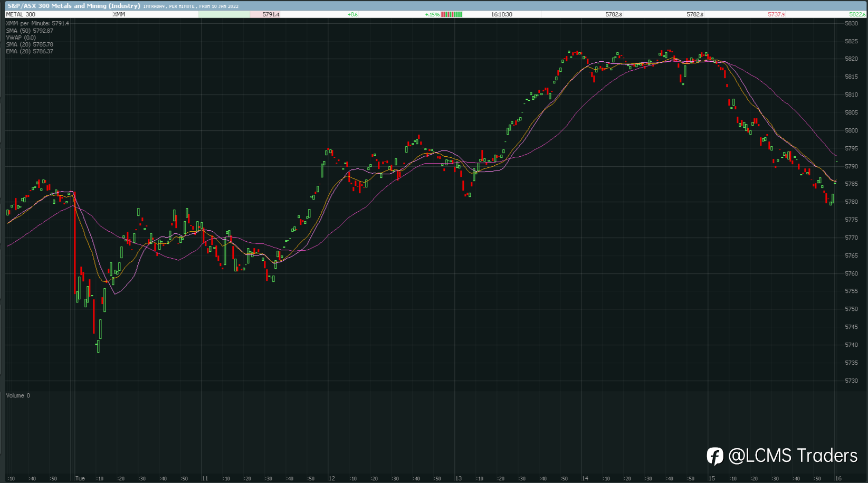The height and width of the screenshot is (483, 868).
Task: Click the red-green tick indicator bar
Action: [x=452, y=14]
